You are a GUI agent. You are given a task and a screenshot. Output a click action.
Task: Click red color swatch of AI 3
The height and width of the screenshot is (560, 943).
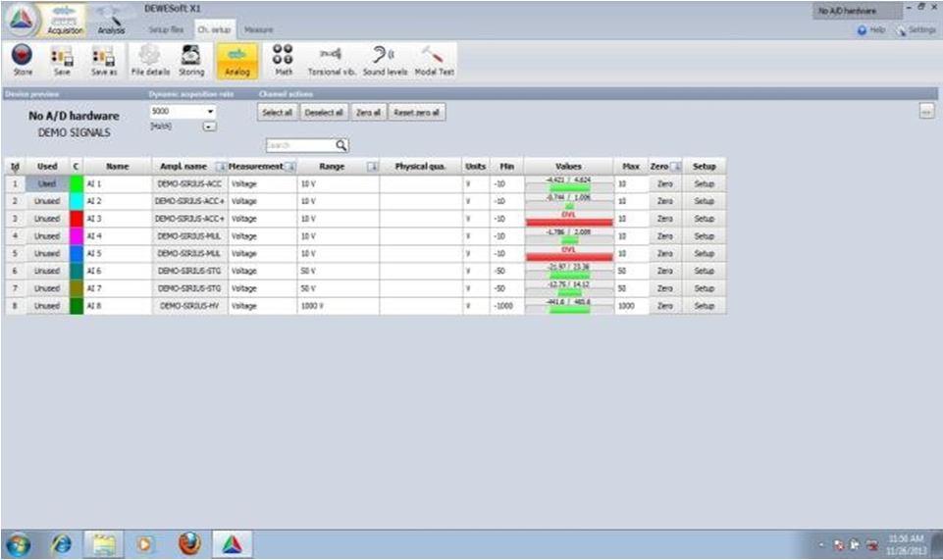[77, 219]
